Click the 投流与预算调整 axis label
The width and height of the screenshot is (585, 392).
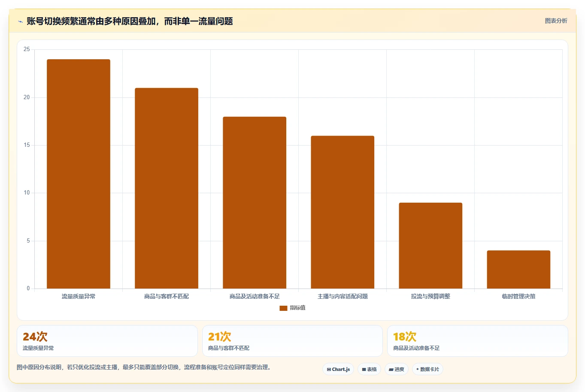click(x=430, y=296)
